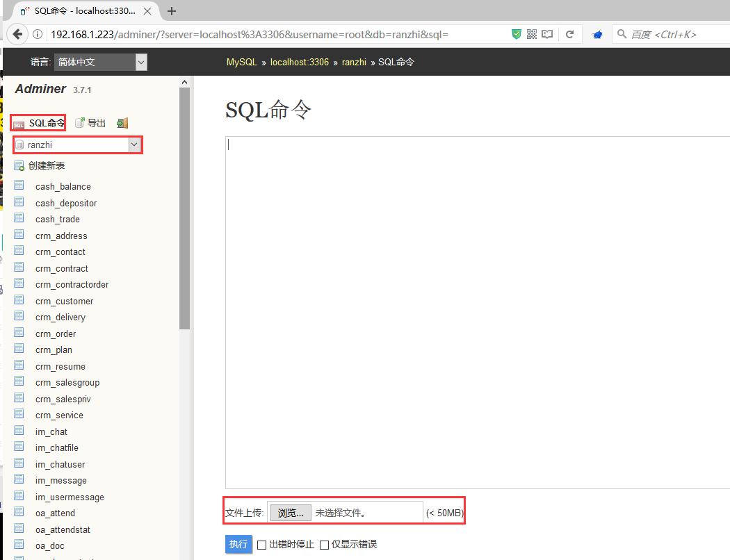This screenshot has width=730, height=560.
Task: Click localhost:3306 breadcrumb link
Action: click(x=299, y=62)
